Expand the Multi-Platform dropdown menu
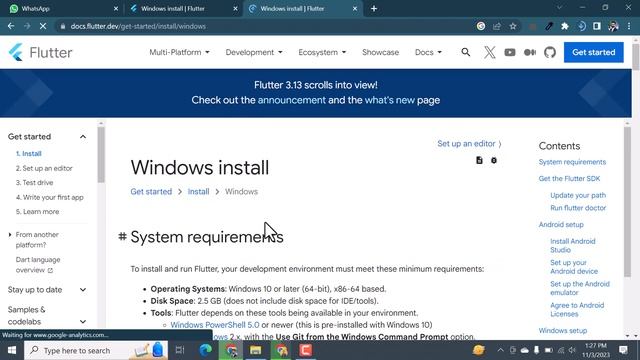This screenshot has height=360, width=640. coord(179,52)
